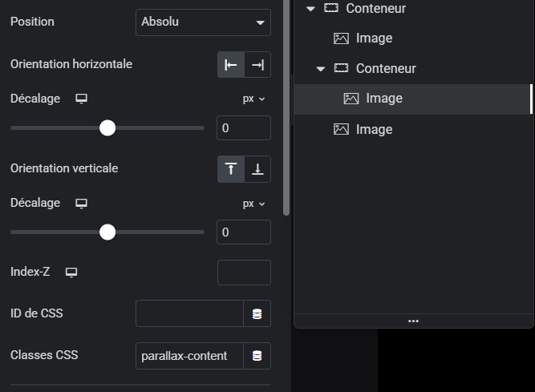This screenshot has height=392, width=535.
Task: Open dynamic tags icon for ID de CSS
Action: tap(257, 313)
